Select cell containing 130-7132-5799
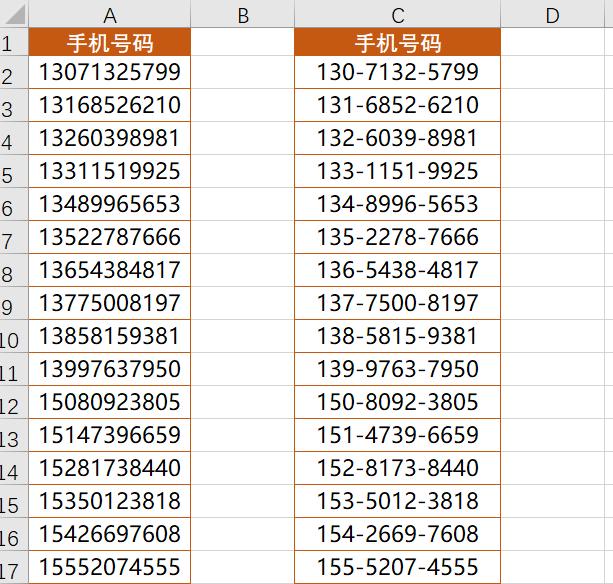The height and width of the screenshot is (584, 613). click(x=397, y=72)
